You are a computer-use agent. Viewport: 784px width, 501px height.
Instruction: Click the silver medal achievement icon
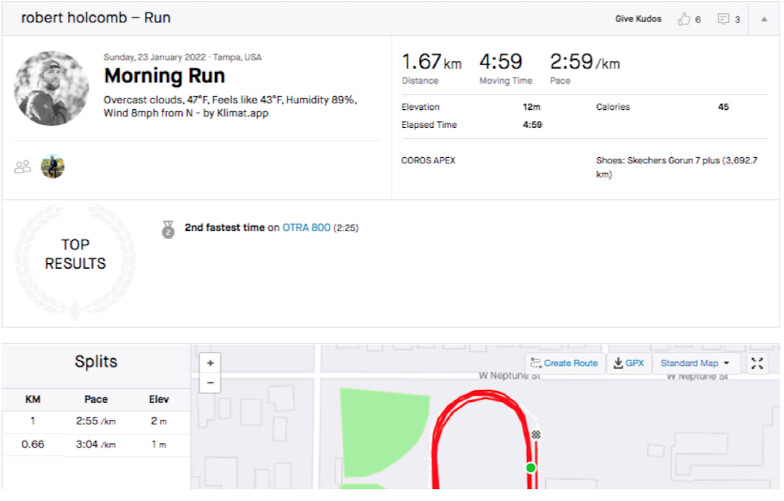(x=168, y=229)
